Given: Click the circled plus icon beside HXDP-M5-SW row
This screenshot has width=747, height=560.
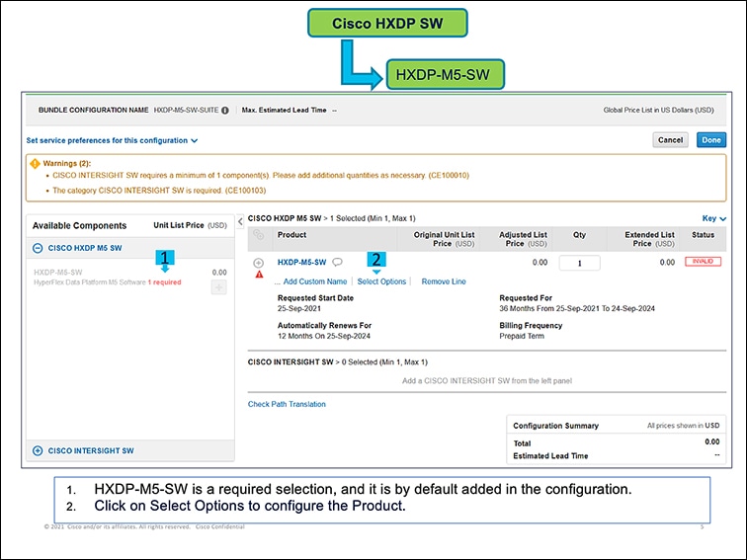Looking at the screenshot, I should click(x=258, y=263).
